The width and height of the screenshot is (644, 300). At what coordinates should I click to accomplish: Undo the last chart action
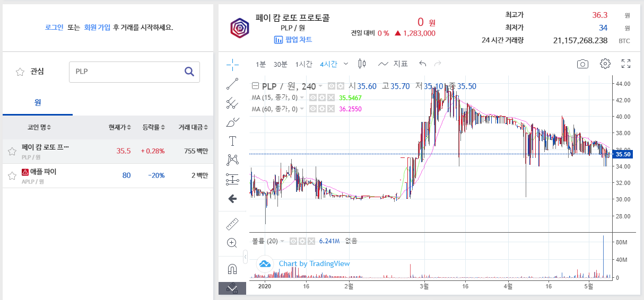point(423,64)
